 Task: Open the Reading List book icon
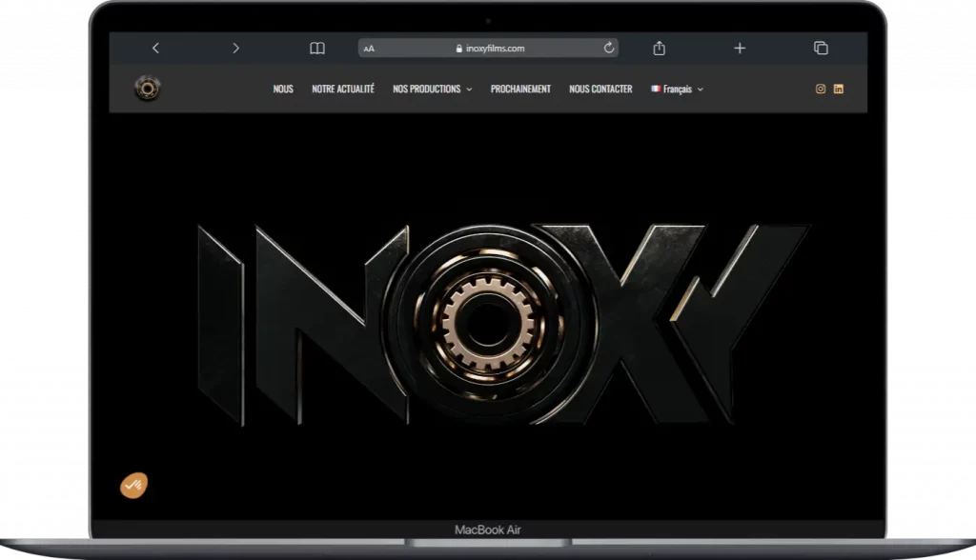tap(316, 48)
